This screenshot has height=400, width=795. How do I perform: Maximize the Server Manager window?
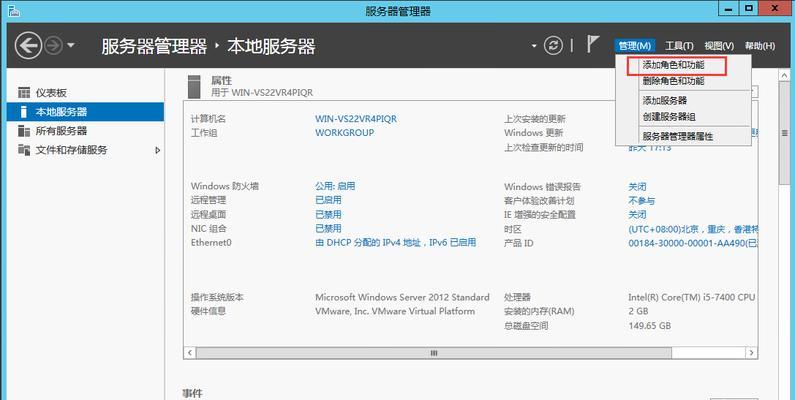tap(748, 8)
